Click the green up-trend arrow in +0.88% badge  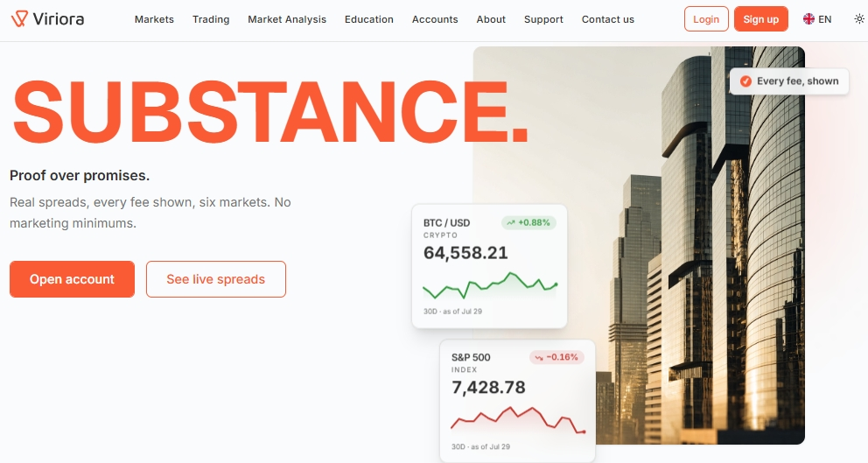[x=510, y=222]
